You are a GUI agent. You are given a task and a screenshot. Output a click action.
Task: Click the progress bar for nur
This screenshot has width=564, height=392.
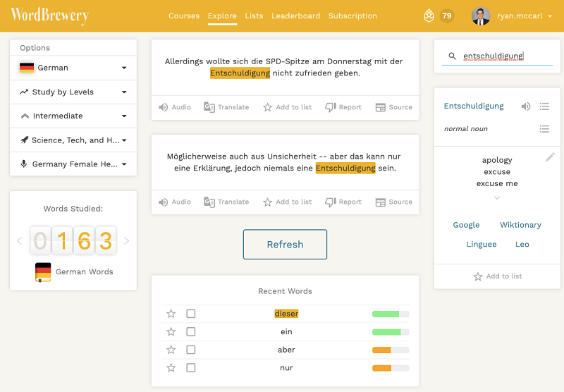(391, 368)
